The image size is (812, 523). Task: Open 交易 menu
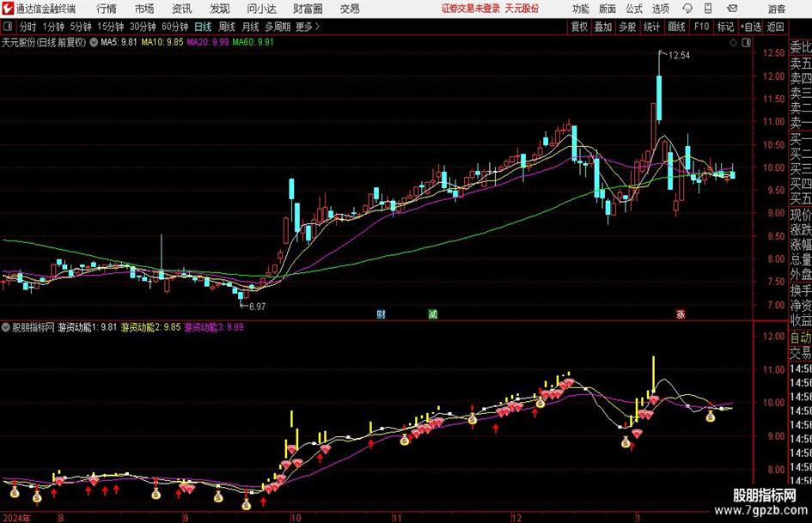point(350,9)
